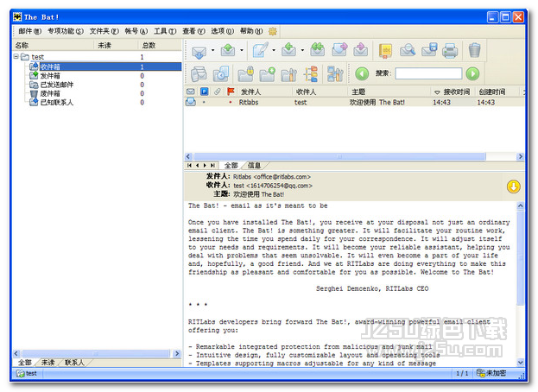Viewport: 538px width, 392px height.
Task: Click the folder with padlock icon
Action: pos(245,73)
